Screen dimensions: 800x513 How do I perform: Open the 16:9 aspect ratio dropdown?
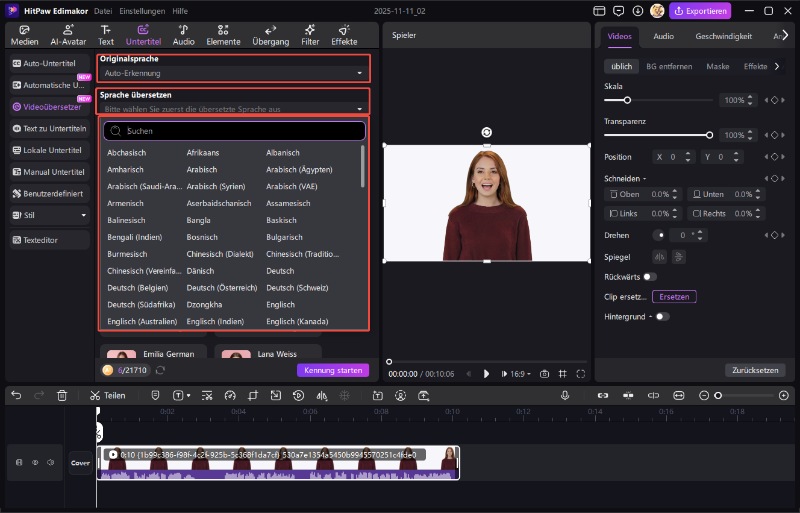520,373
